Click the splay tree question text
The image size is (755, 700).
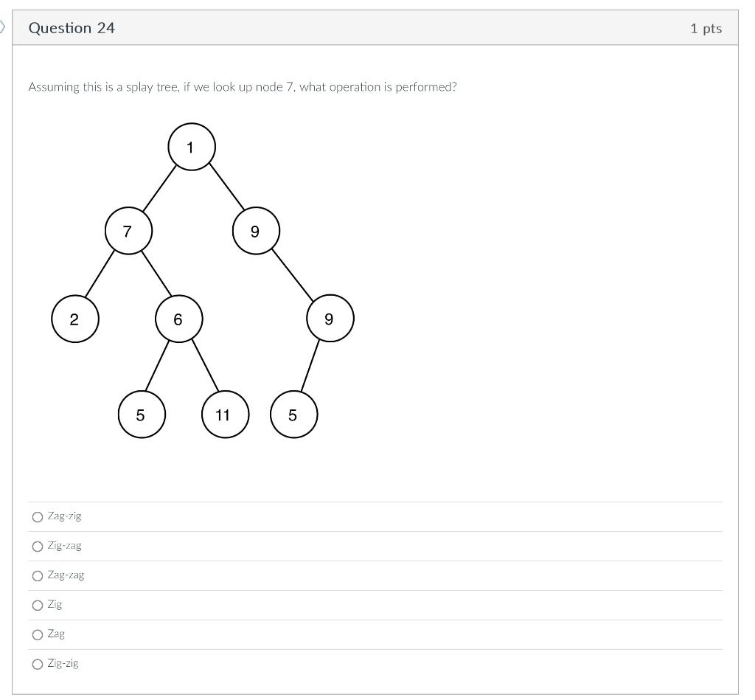[x=242, y=87]
